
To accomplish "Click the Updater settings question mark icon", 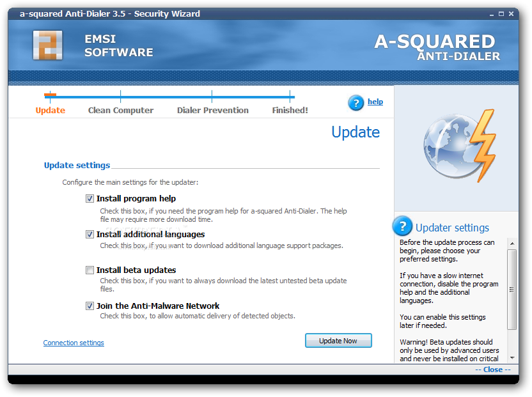I will coord(402,226).
